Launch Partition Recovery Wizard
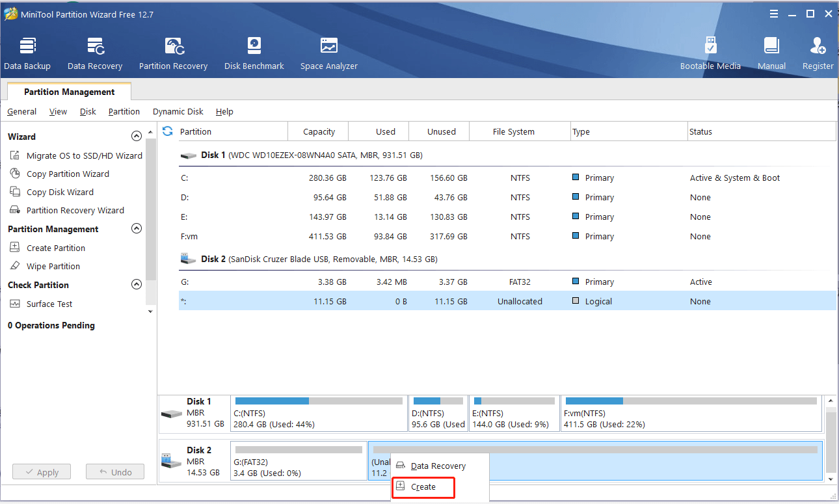Image resolution: width=839 pixels, height=504 pixels. pyautogui.click(x=75, y=210)
